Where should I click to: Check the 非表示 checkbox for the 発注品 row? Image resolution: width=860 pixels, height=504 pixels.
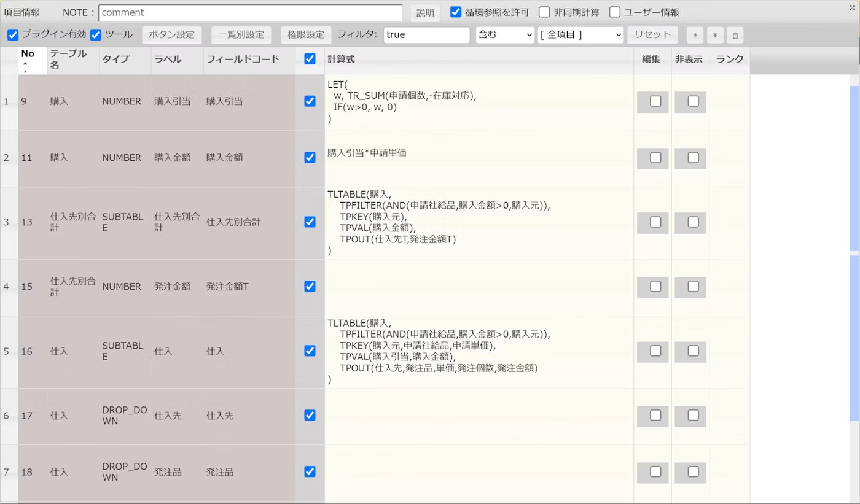[693, 471]
